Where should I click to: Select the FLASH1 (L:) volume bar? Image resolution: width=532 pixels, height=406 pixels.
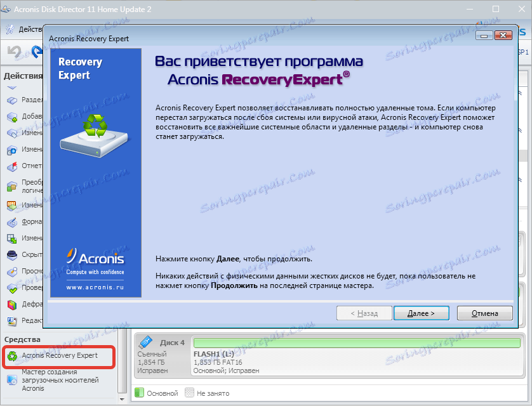coord(357,343)
